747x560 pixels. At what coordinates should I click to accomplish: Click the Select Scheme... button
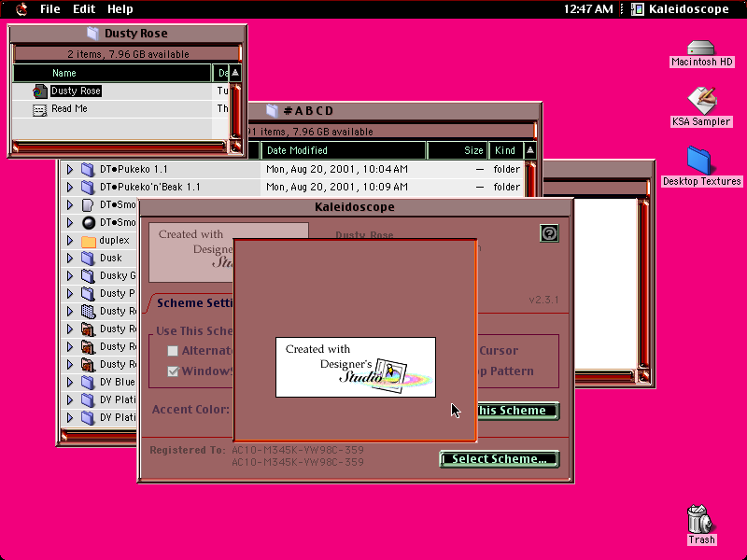click(x=500, y=459)
